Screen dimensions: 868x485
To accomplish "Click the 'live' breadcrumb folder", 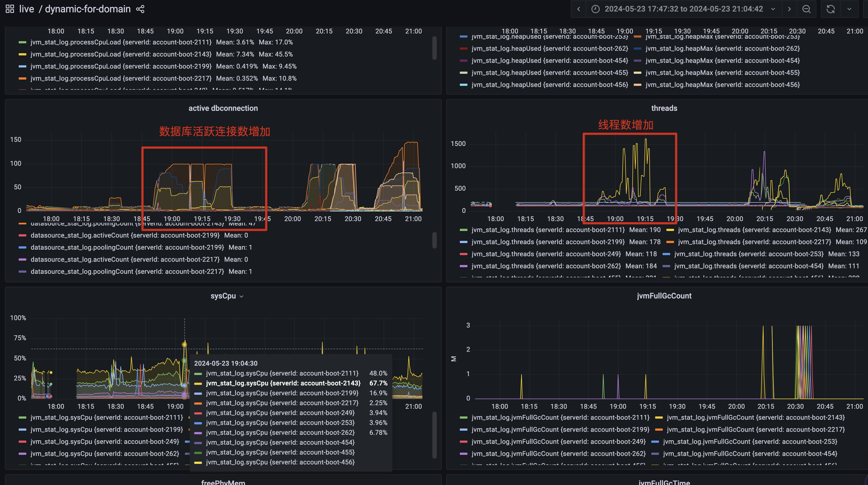I will pos(26,9).
